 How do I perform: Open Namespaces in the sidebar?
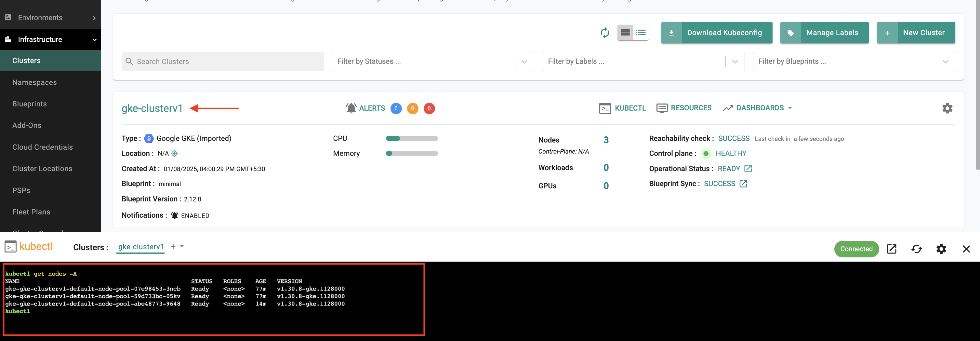(34, 82)
